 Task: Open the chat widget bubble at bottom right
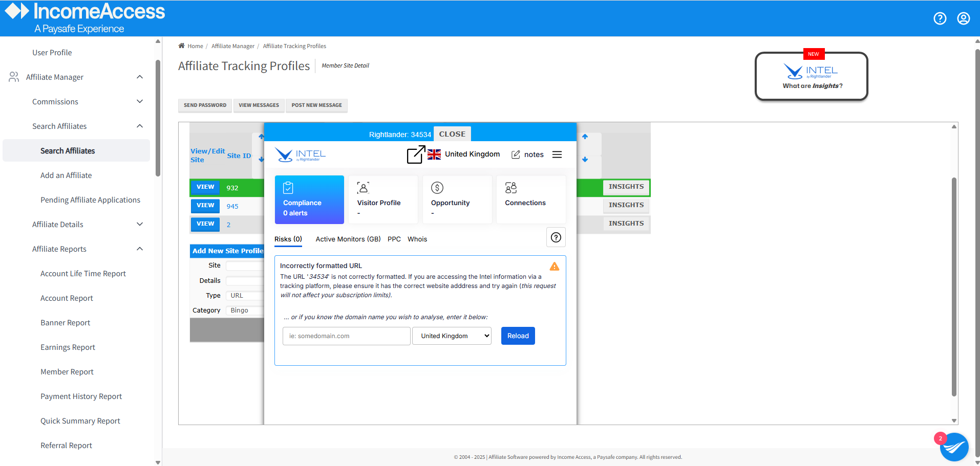tap(953, 447)
